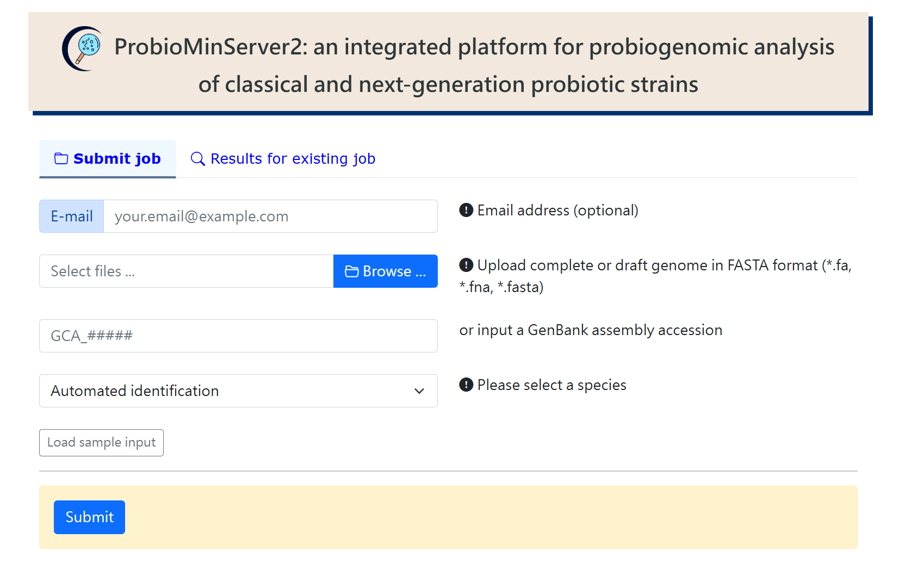Click the GenBank assembly accession hint text

click(591, 330)
